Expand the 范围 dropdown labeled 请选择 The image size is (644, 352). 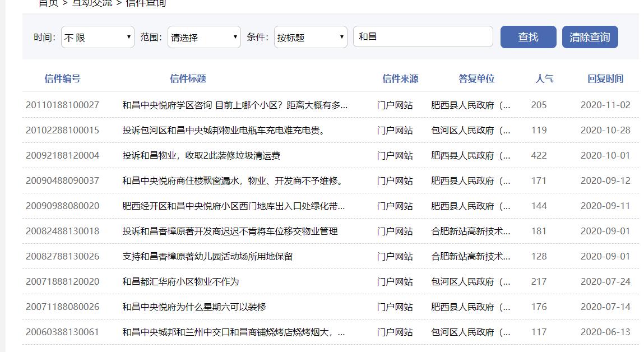click(x=203, y=36)
